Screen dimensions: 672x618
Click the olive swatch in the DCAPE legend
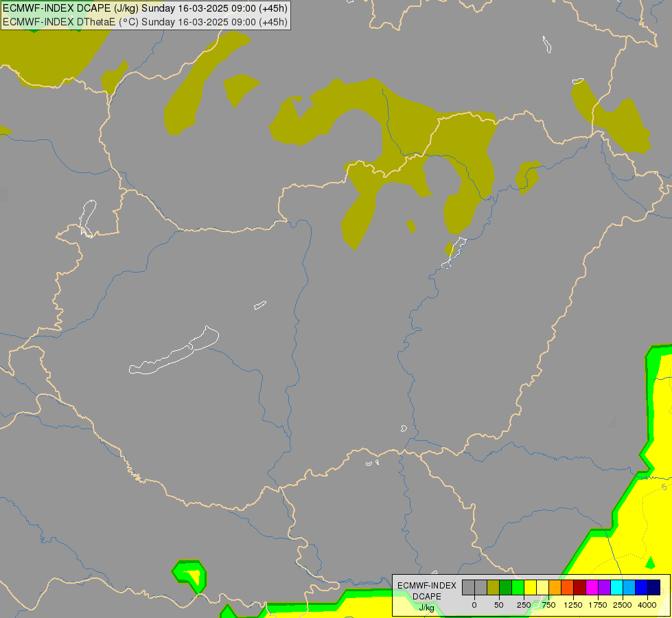[493, 587]
